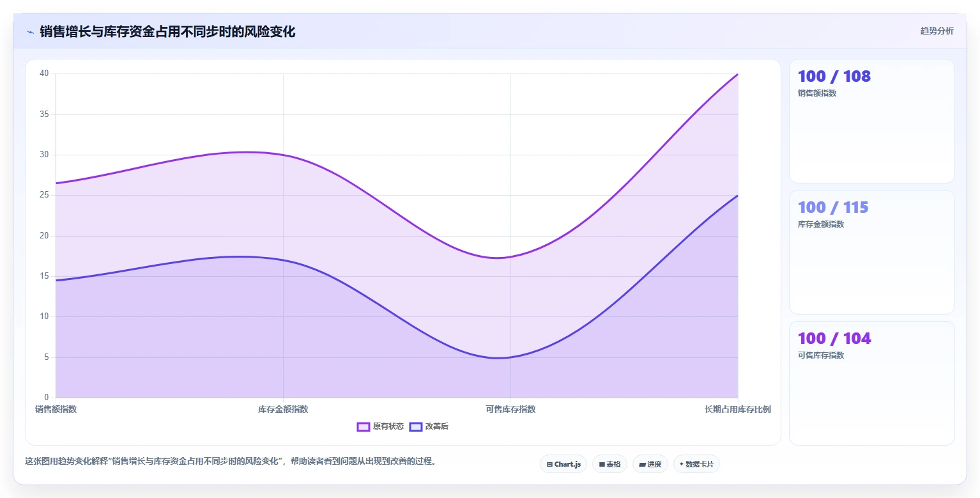Image resolution: width=980 pixels, height=498 pixels.
Task: Click the 改善后 line endpoint at 25
Action: (x=737, y=196)
